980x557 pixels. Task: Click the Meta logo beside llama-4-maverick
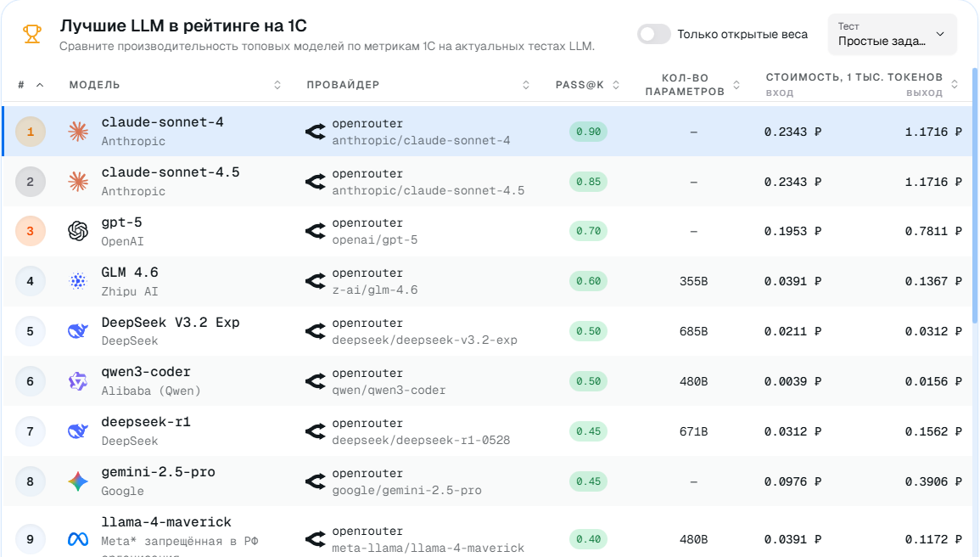coord(78,539)
